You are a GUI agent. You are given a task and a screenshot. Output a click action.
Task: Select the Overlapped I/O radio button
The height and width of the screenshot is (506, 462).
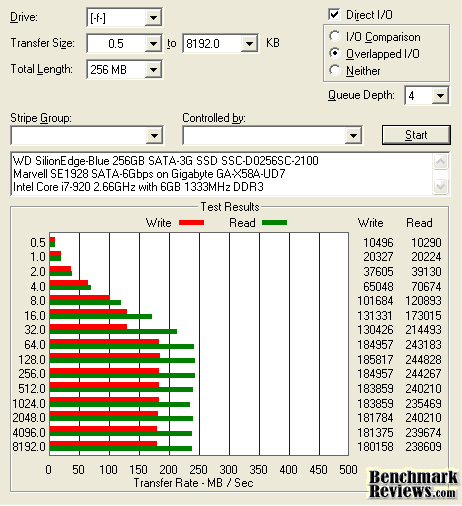click(335, 53)
